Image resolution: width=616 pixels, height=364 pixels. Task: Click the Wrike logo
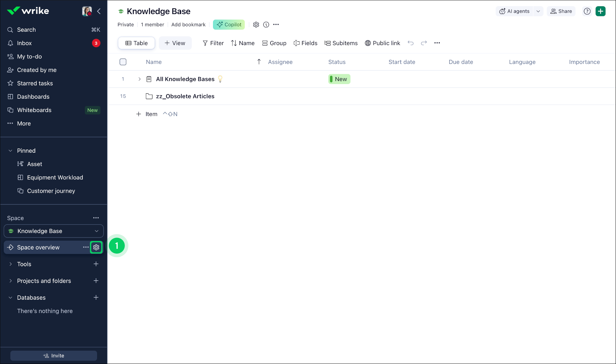pos(28,11)
